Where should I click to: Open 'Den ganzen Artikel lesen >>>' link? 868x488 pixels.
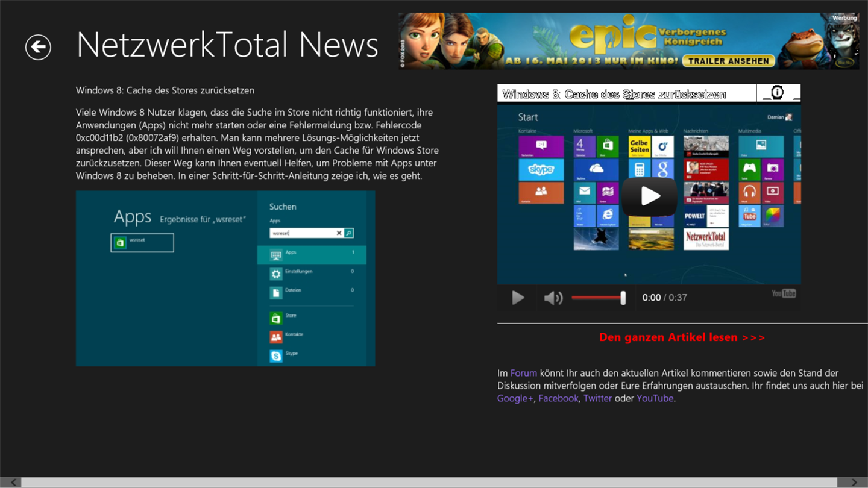[x=682, y=337]
